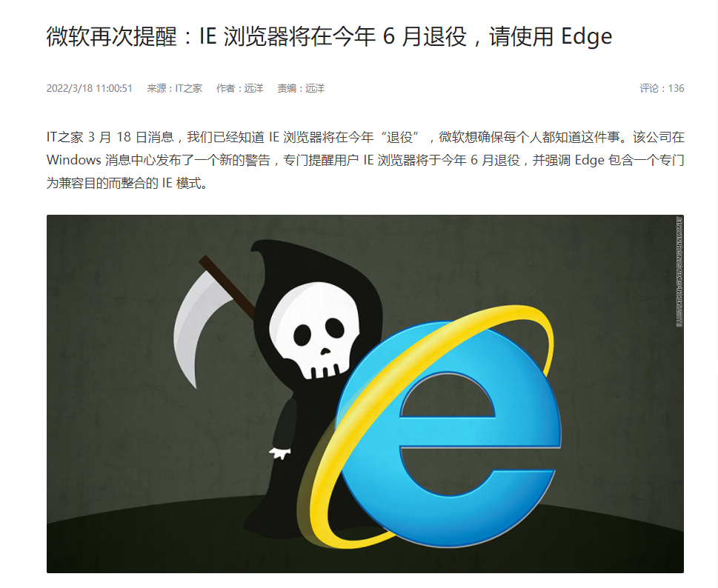Viewport: 718px width, 588px height.
Task: Click the first paragraph starting IT之家 3 月 18 日
Action: tap(365, 160)
